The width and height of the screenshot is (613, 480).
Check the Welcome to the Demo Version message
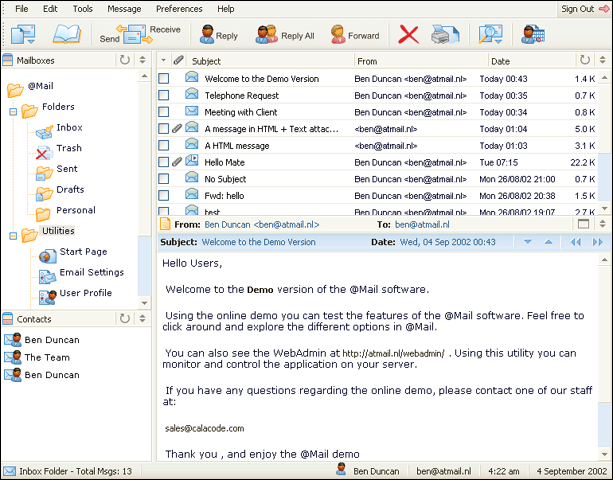pyautogui.click(x=163, y=79)
